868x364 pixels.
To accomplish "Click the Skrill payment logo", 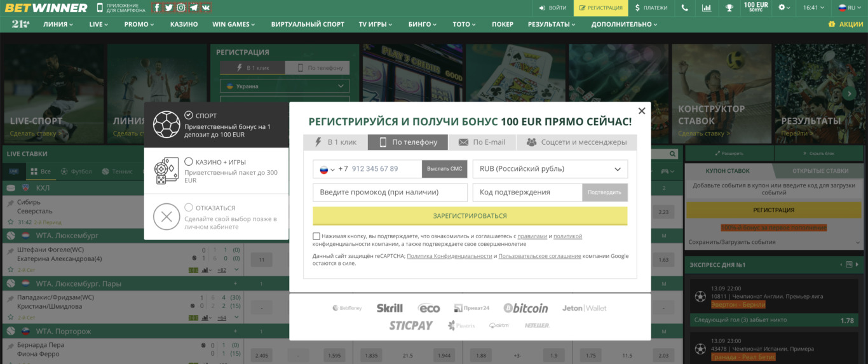I will [390, 308].
